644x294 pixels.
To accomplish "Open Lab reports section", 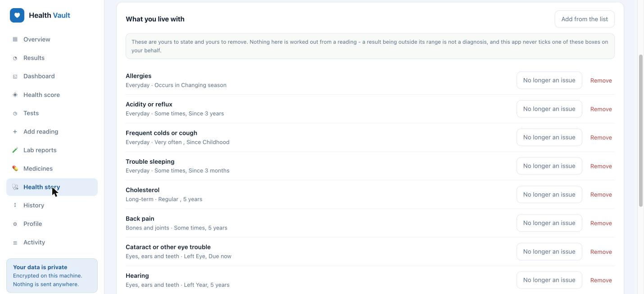I will (52, 150).
